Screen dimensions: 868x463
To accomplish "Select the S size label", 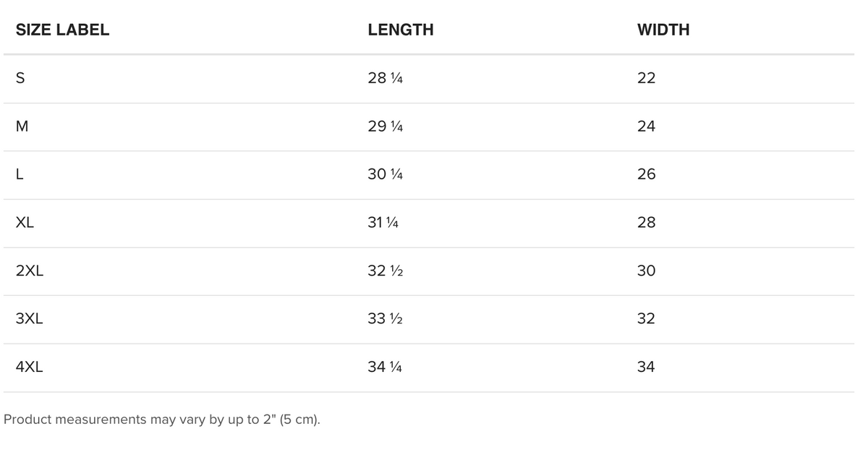I will (20, 78).
